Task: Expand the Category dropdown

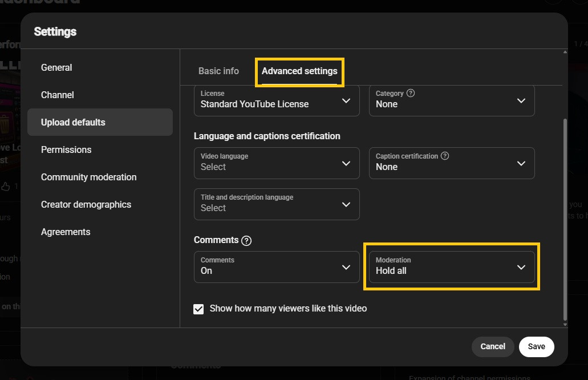Action: click(452, 100)
